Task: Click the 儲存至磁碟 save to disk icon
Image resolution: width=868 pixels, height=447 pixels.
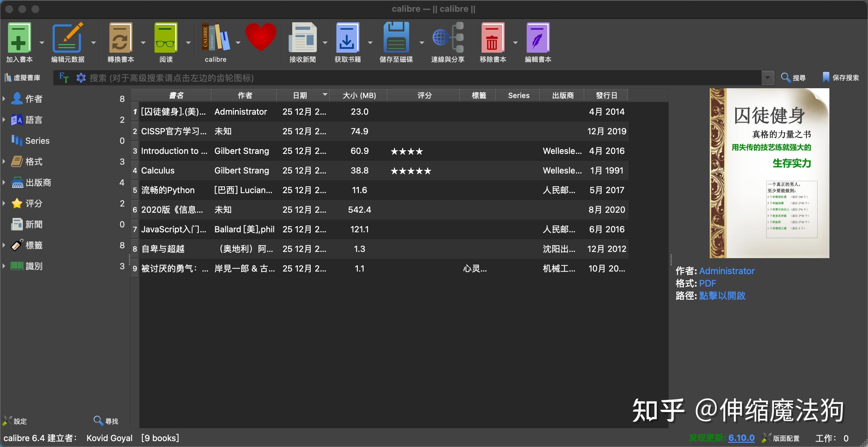Action: pos(396,38)
